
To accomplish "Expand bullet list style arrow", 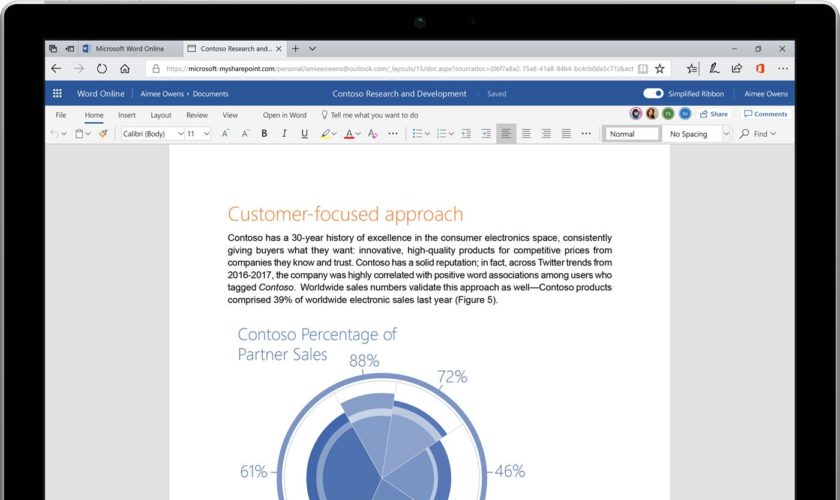I will 427,134.
